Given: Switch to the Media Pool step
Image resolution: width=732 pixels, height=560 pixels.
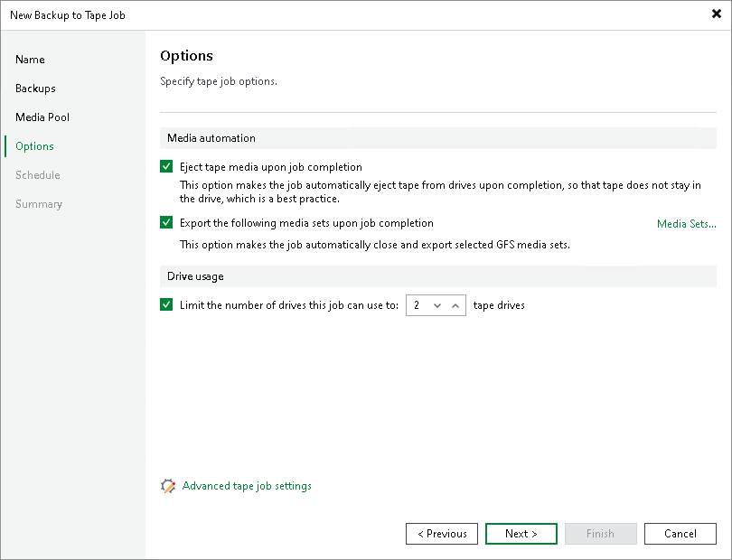Looking at the screenshot, I should 42,117.
